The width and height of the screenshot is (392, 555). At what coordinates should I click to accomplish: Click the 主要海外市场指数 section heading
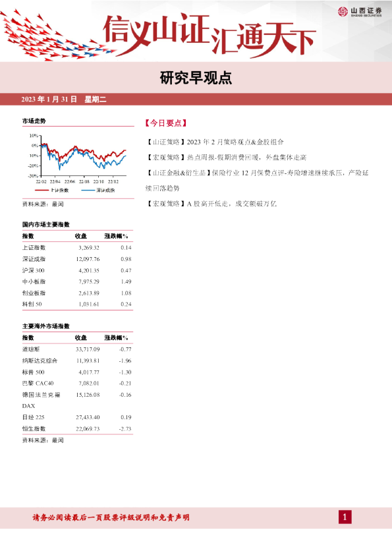coord(46,326)
